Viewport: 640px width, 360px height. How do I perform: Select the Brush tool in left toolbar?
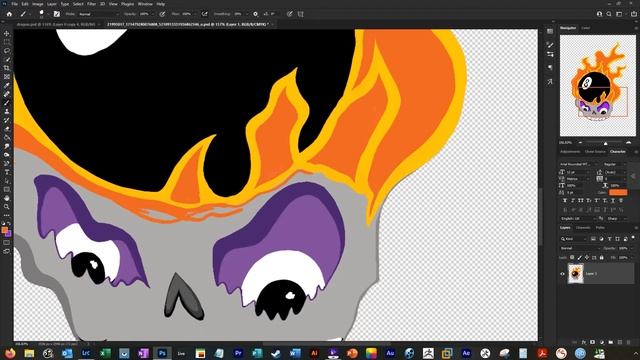(7, 102)
